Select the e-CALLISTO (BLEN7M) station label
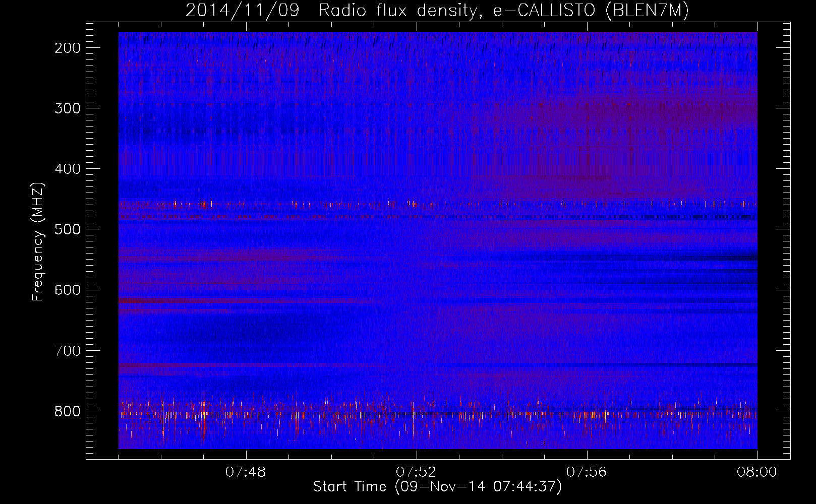The image size is (816, 504). (x=591, y=11)
